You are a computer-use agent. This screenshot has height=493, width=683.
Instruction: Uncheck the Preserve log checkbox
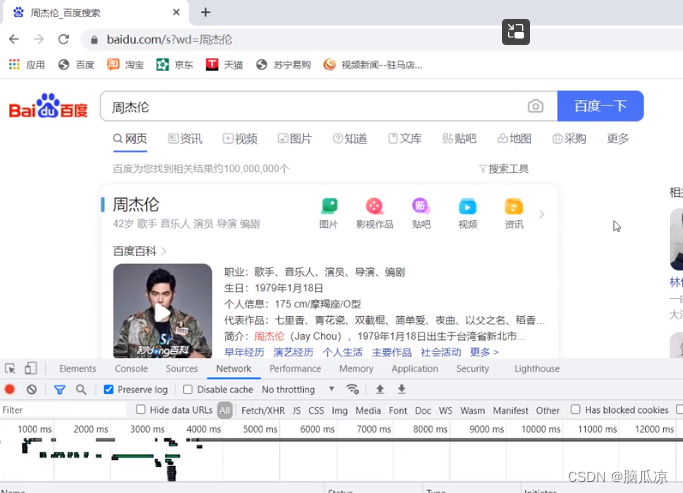(x=108, y=389)
